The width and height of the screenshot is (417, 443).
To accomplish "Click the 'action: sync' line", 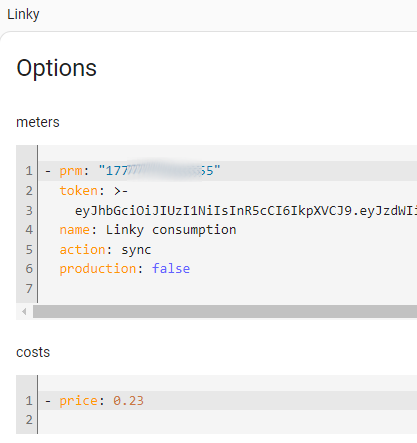I will pyautogui.click(x=105, y=250).
